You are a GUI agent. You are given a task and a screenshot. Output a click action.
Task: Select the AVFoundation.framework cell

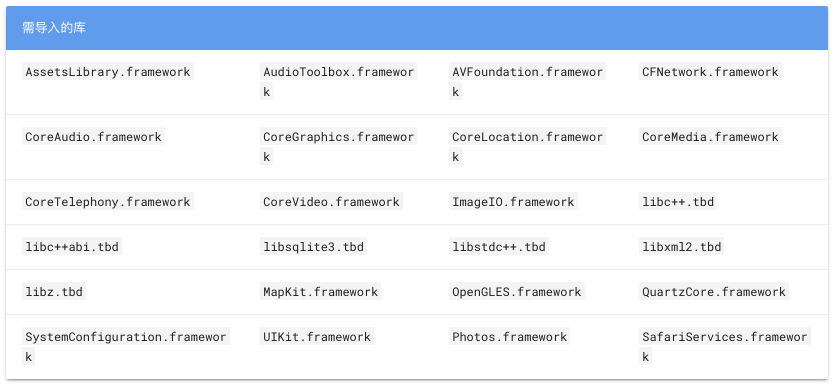coord(528,82)
